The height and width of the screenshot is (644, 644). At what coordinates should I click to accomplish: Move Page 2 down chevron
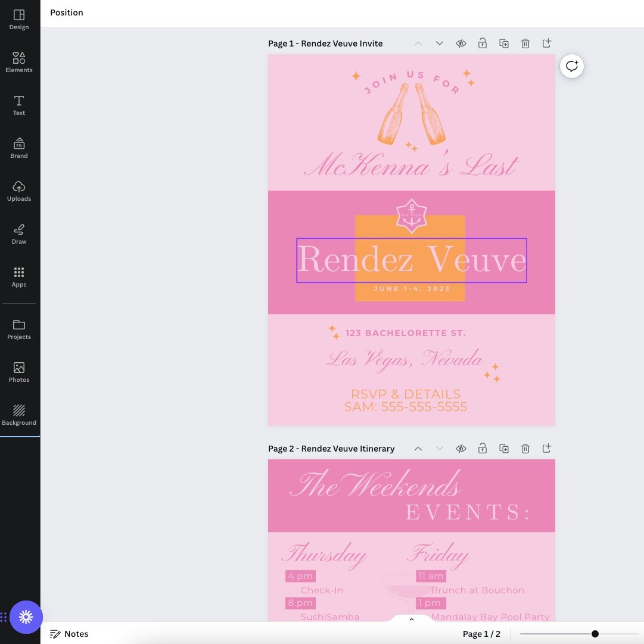(x=440, y=449)
